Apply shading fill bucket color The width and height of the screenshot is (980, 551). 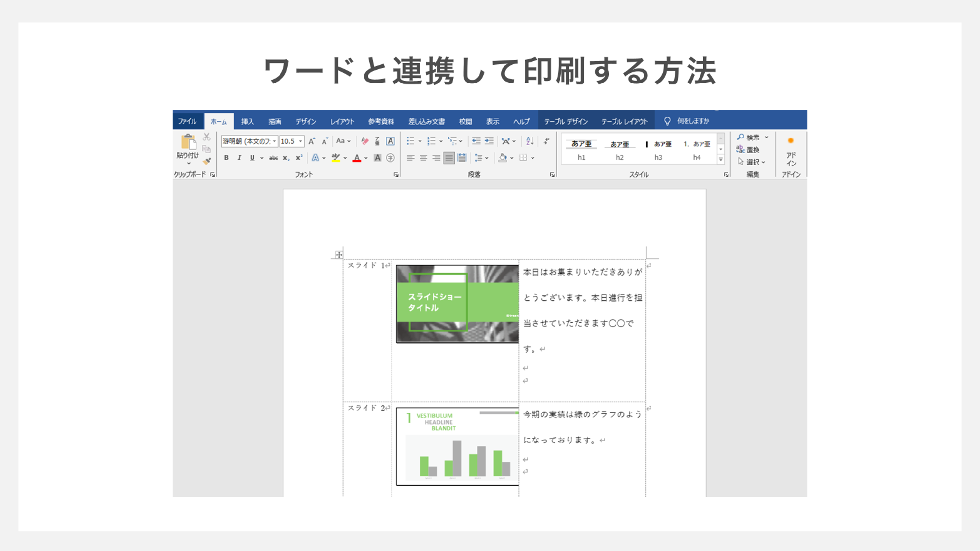coord(502,158)
